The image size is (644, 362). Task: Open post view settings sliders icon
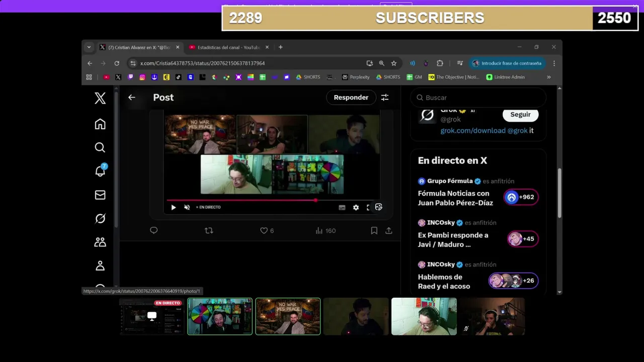[385, 98]
